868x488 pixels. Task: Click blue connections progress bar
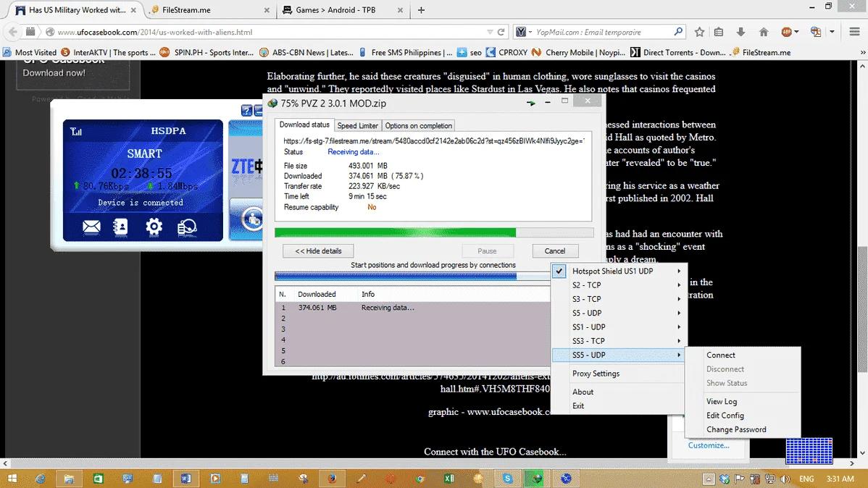click(x=412, y=276)
